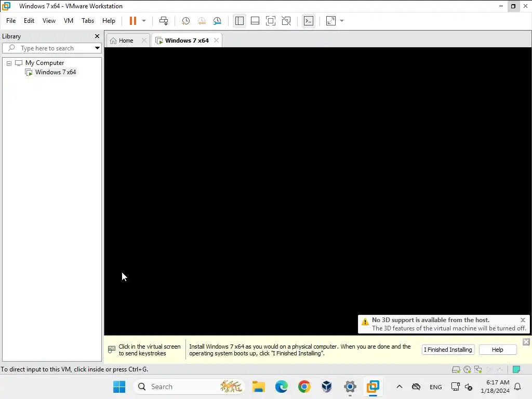Click the 3D support warning icon
532x399 pixels.
click(365, 322)
